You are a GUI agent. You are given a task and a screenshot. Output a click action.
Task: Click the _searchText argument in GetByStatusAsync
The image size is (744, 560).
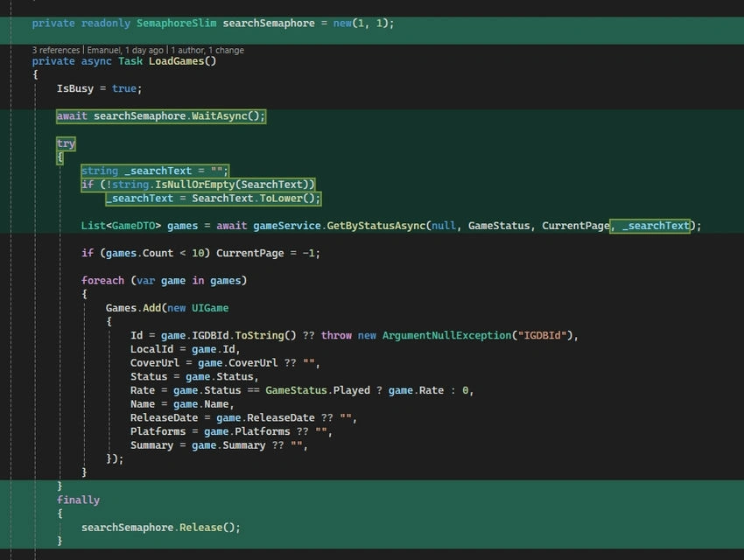pos(656,226)
